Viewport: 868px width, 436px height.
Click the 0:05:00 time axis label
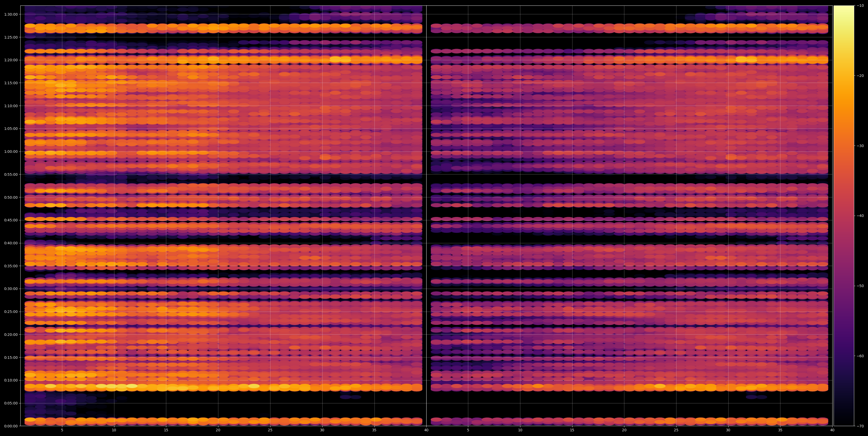coord(11,403)
